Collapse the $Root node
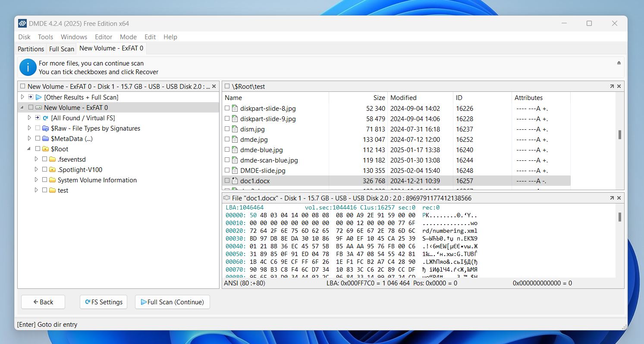Viewport: 644px width, 344px height. coord(29,149)
